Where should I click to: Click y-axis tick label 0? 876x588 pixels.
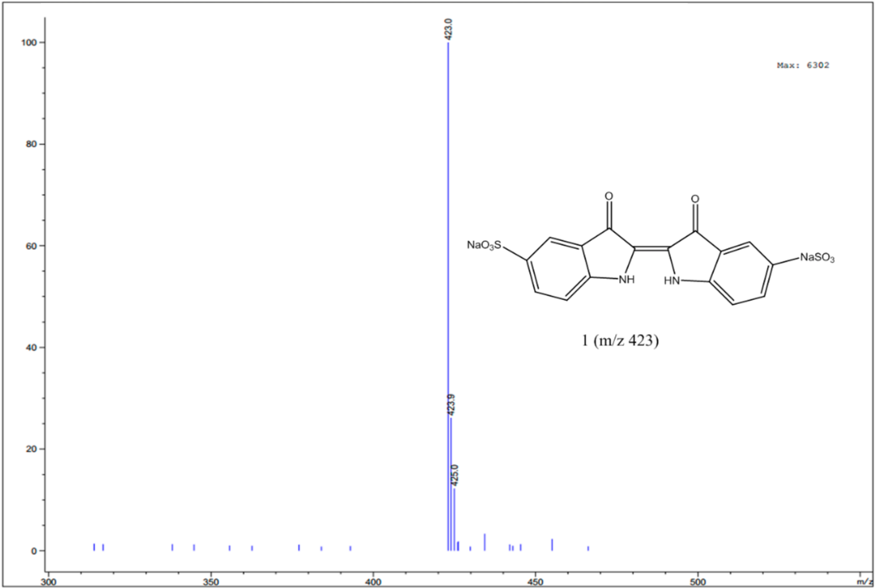[x=34, y=551]
